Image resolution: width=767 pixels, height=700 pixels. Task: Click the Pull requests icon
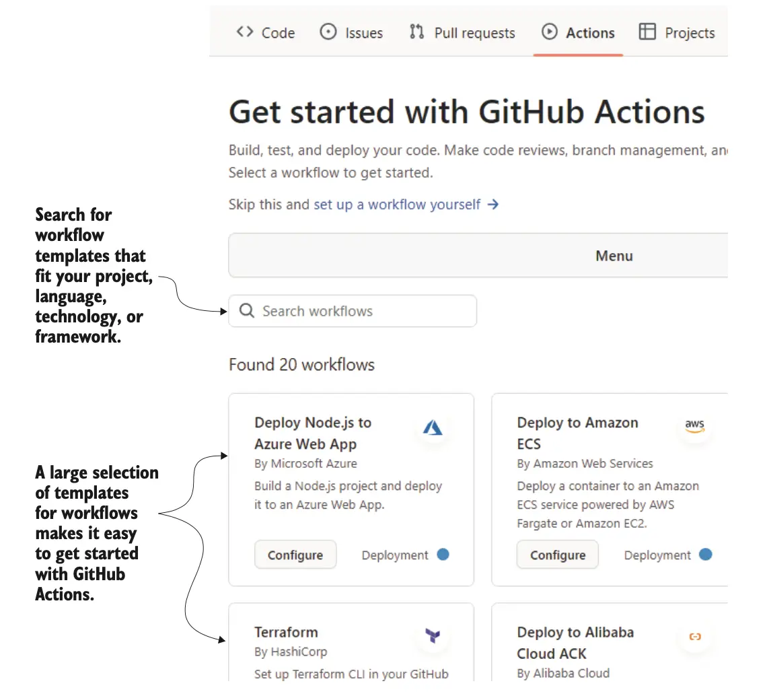[416, 32]
